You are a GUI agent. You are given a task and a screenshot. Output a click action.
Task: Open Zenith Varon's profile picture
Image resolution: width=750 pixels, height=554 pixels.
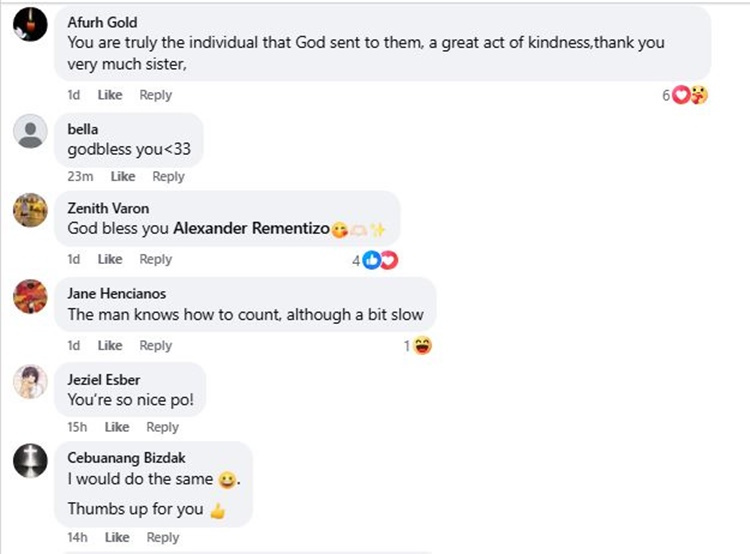click(30, 210)
